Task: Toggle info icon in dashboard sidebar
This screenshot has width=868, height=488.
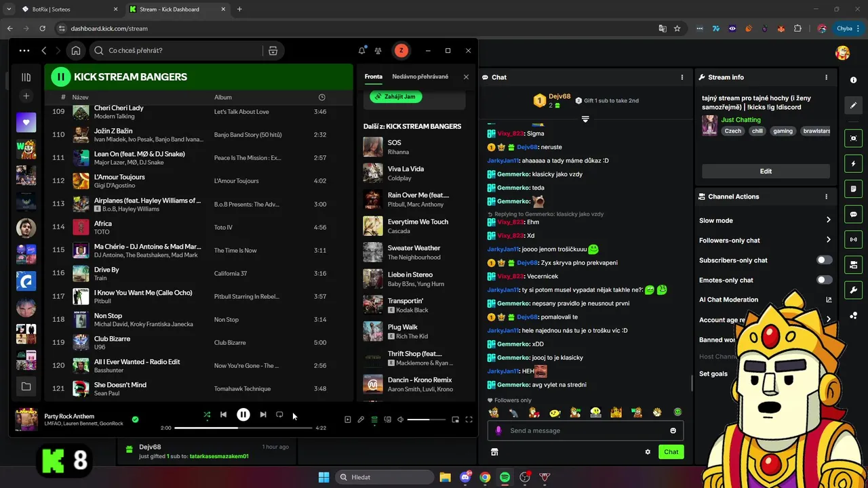Action: pos(853,80)
